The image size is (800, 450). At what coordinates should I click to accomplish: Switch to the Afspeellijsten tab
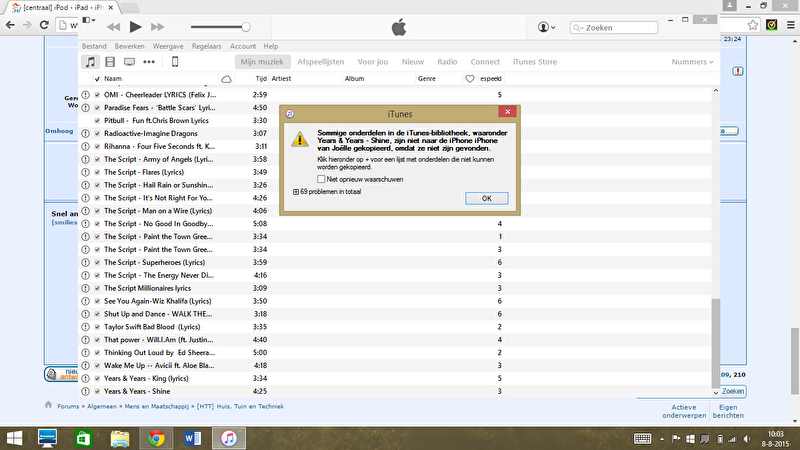tap(321, 62)
